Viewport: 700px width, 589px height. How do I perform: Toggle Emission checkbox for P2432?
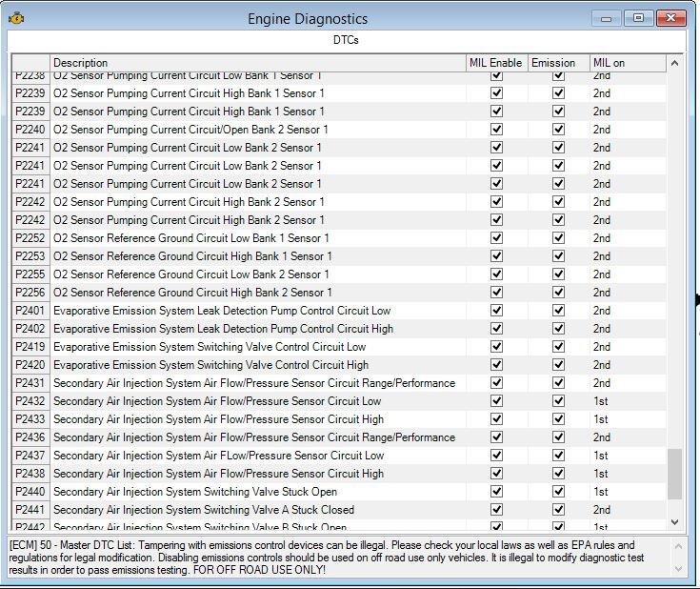(x=558, y=401)
